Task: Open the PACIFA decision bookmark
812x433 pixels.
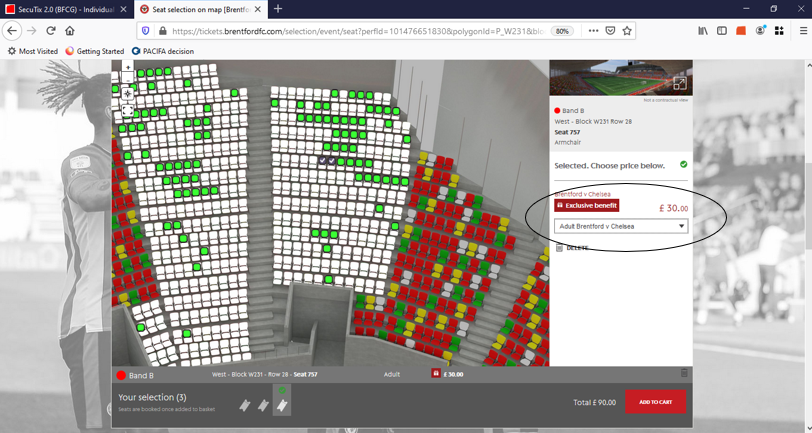Action: click(x=163, y=51)
